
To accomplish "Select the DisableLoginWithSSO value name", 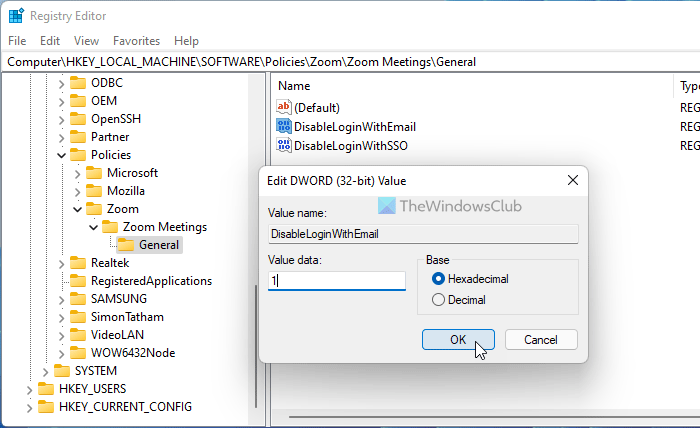I will pyautogui.click(x=351, y=145).
